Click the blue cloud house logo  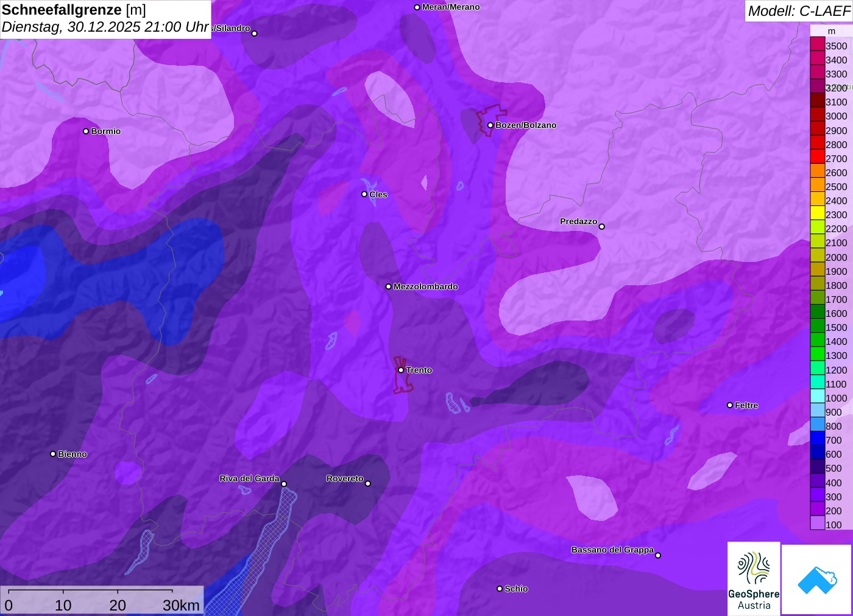pos(817,579)
